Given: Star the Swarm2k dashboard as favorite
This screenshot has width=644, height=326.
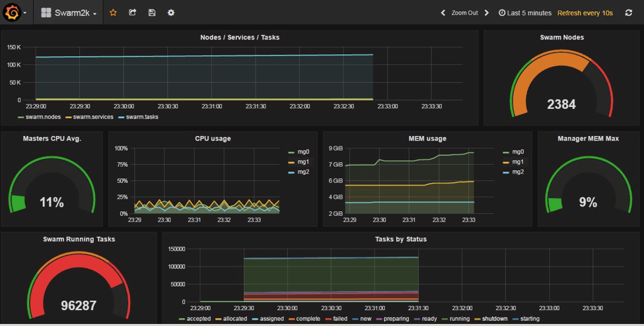Looking at the screenshot, I should 113,13.
